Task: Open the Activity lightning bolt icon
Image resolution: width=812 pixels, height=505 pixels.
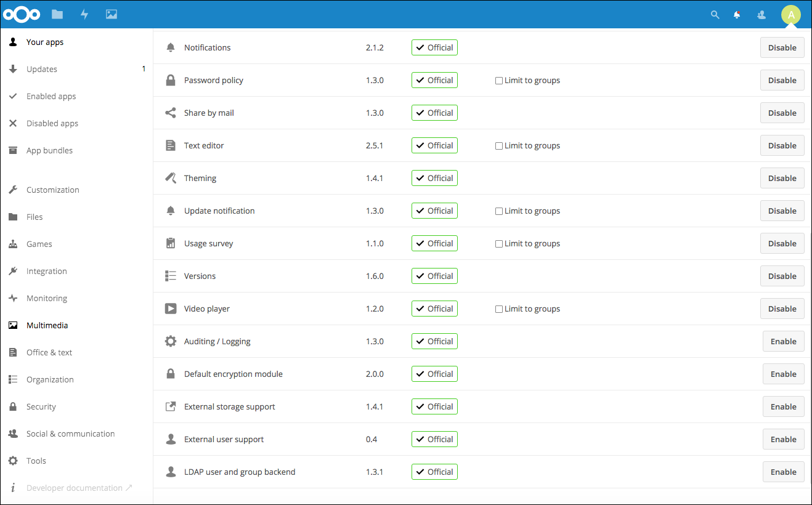Action: pos(84,14)
